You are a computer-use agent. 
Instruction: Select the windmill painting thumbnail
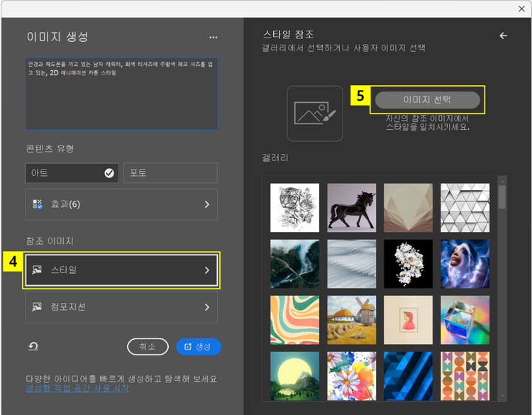point(352,320)
